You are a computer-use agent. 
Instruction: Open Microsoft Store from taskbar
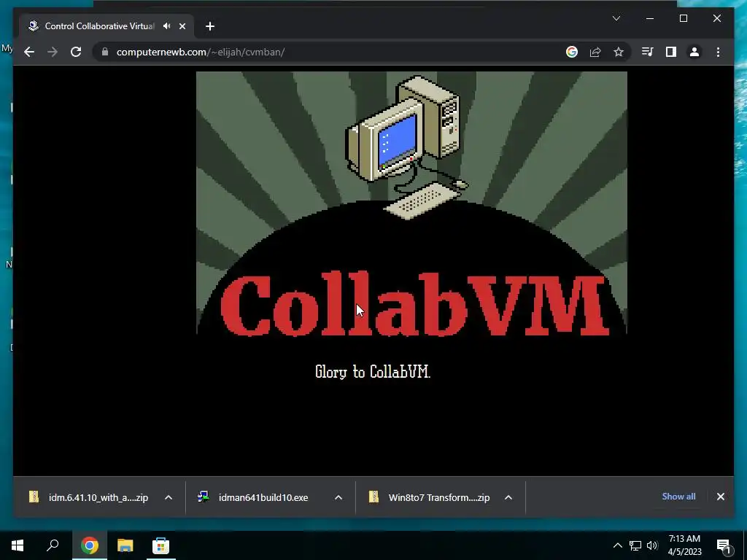pos(160,545)
